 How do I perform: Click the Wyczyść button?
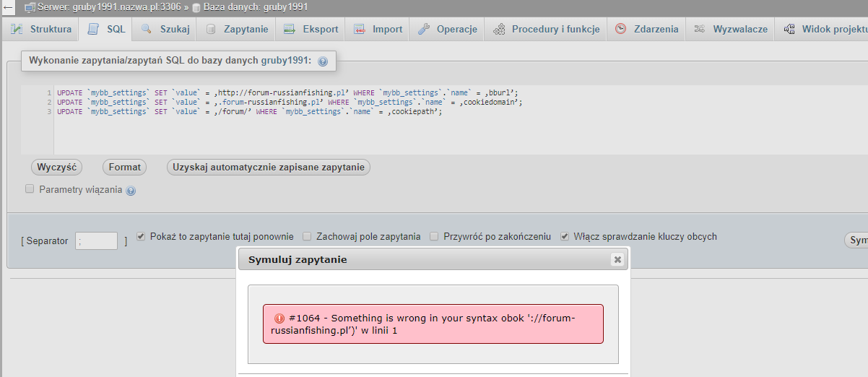tap(56, 167)
